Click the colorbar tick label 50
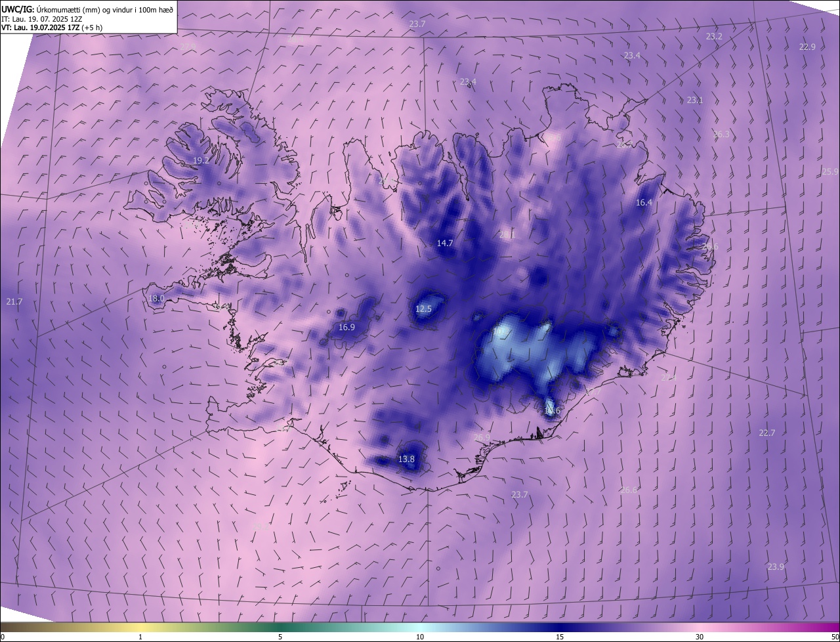Viewport: 840px width, 642px height. (835, 637)
